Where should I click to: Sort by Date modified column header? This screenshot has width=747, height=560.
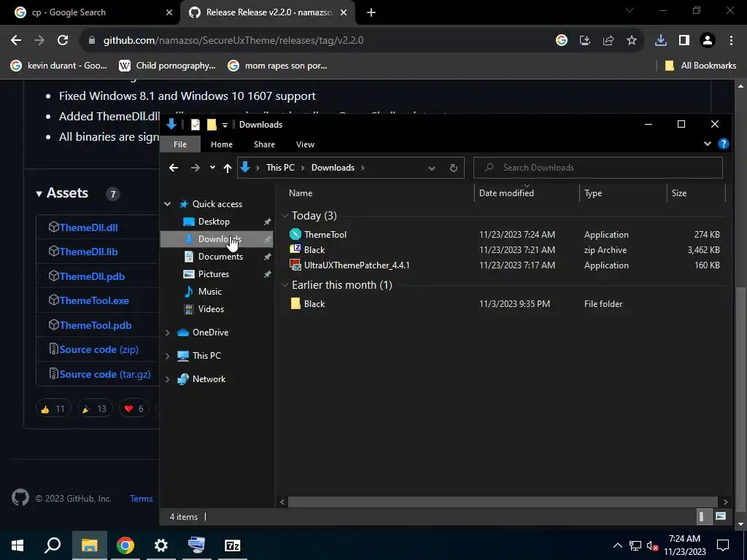[x=506, y=192]
